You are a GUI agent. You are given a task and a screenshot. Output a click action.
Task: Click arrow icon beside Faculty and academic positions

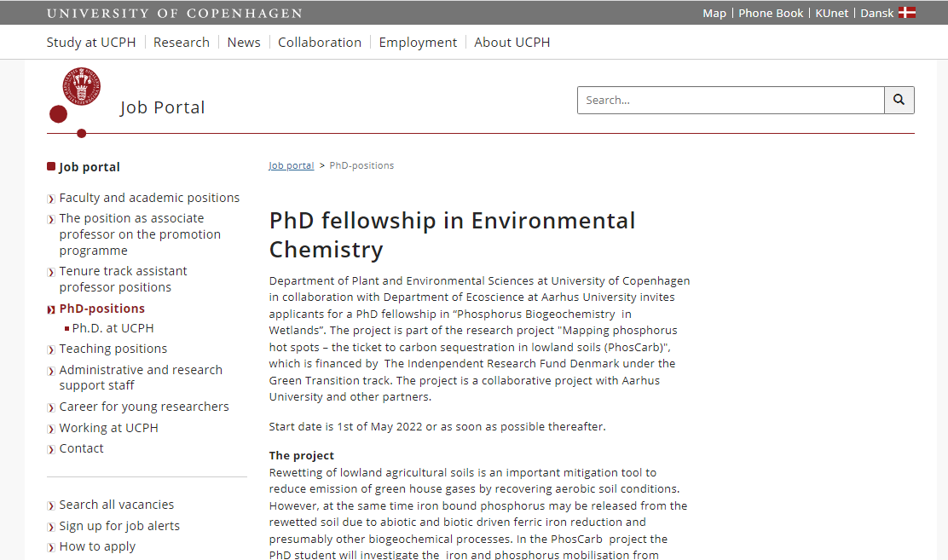click(x=51, y=199)
